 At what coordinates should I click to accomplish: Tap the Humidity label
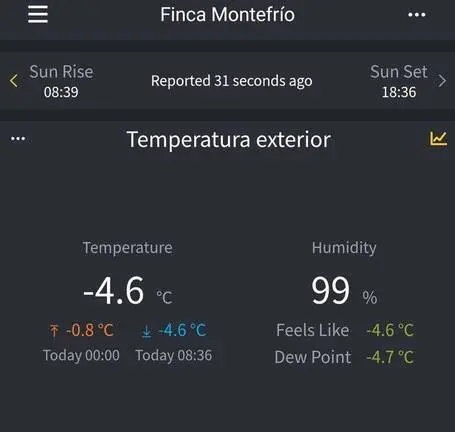click(344, 248)
